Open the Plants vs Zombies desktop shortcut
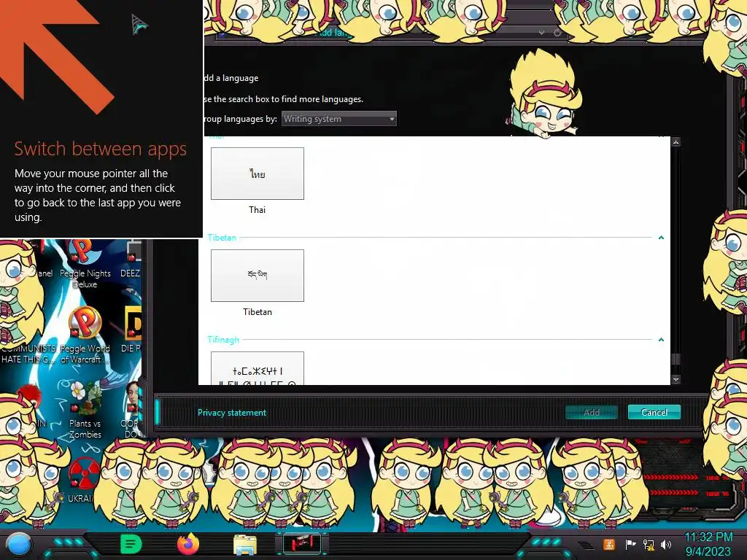 coord(85,410)
